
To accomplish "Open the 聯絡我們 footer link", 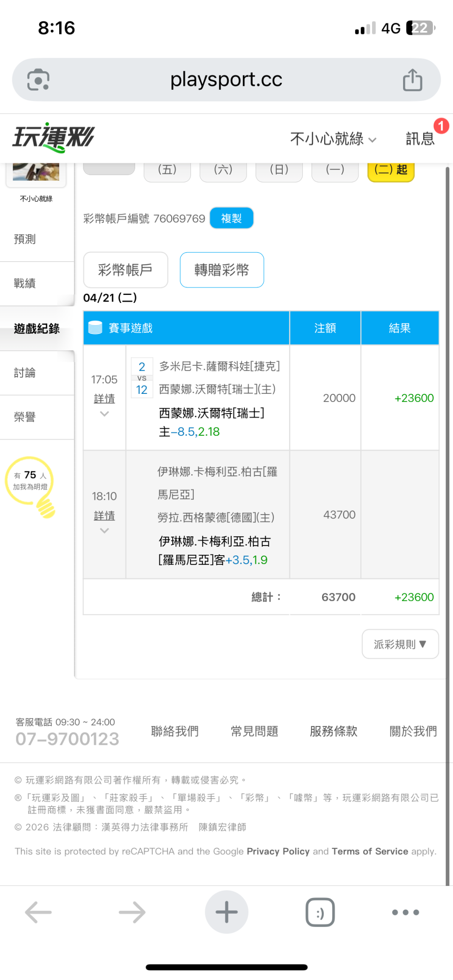I will click(x=175, y=731).
